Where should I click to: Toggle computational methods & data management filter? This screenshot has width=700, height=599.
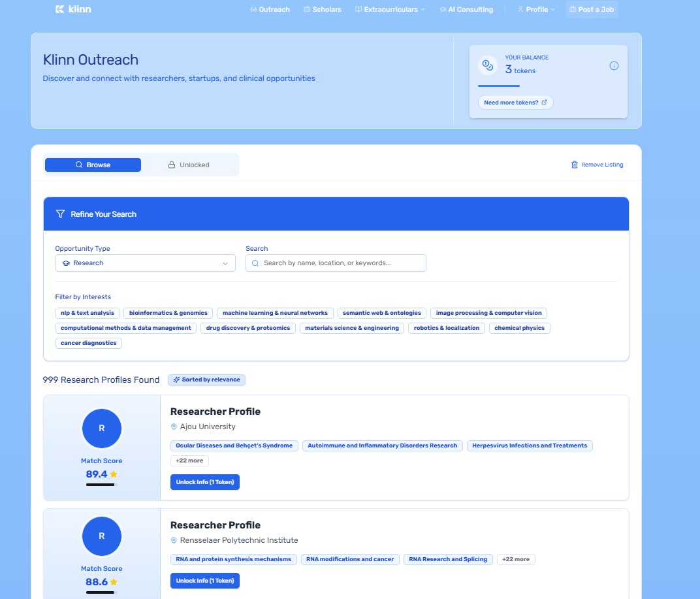[126, 328]
